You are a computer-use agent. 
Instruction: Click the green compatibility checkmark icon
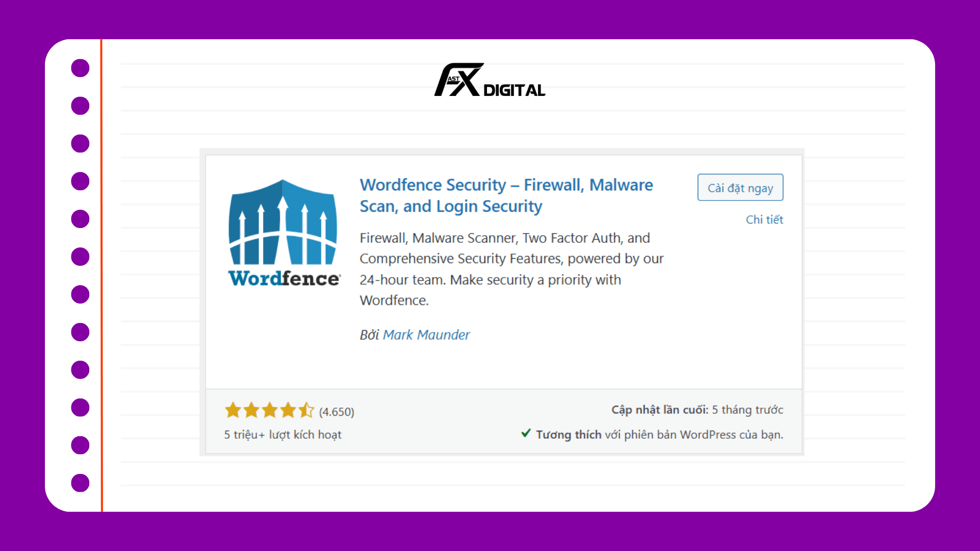click(x=526, y=433)
